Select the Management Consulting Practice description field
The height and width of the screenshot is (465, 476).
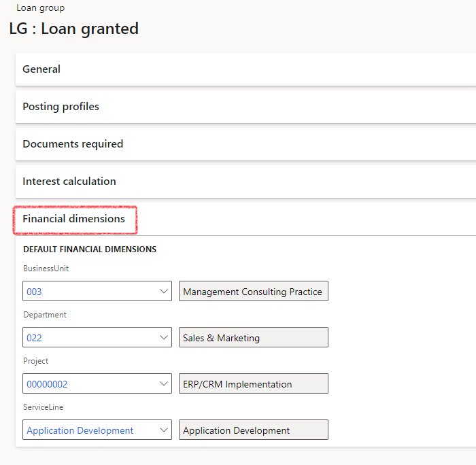tap(254, 291)
